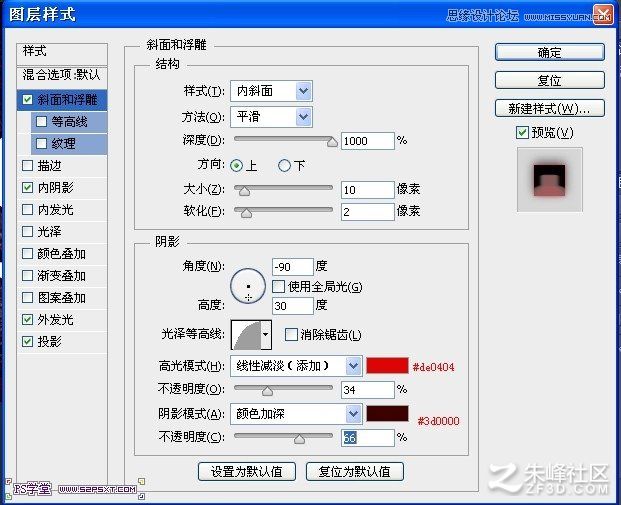Uncheck the 投影 checkbox
This screenshot has width=621, height=505.
[x=27, y=341]
